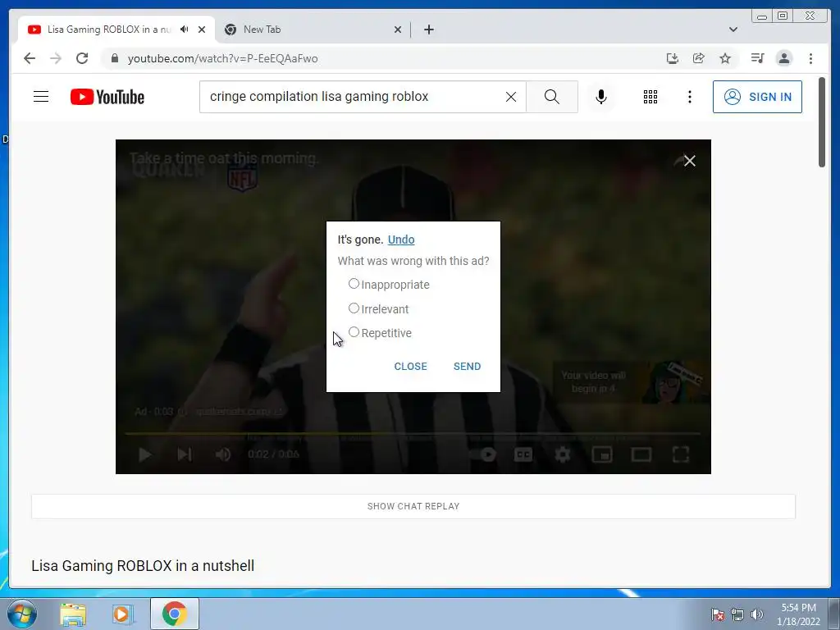Run the search with the magnifier button
The height and width of the screenshot is (630, 840).
point(552,97)
